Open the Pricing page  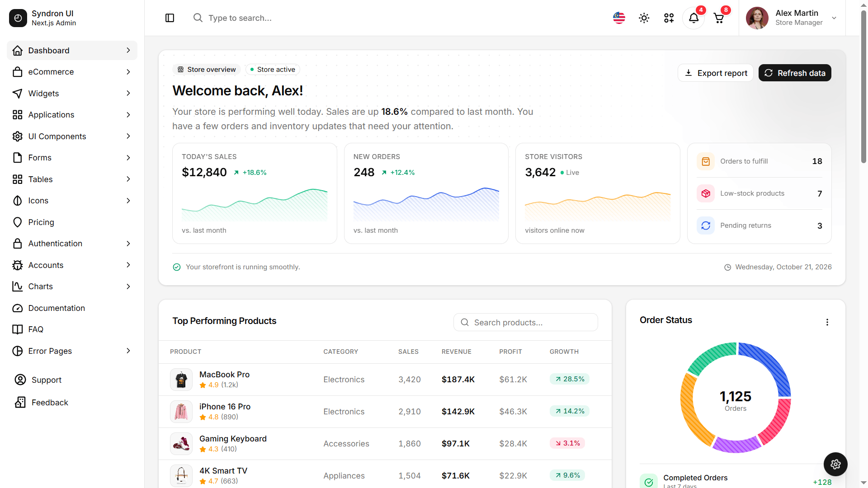[x=72, y=222]
